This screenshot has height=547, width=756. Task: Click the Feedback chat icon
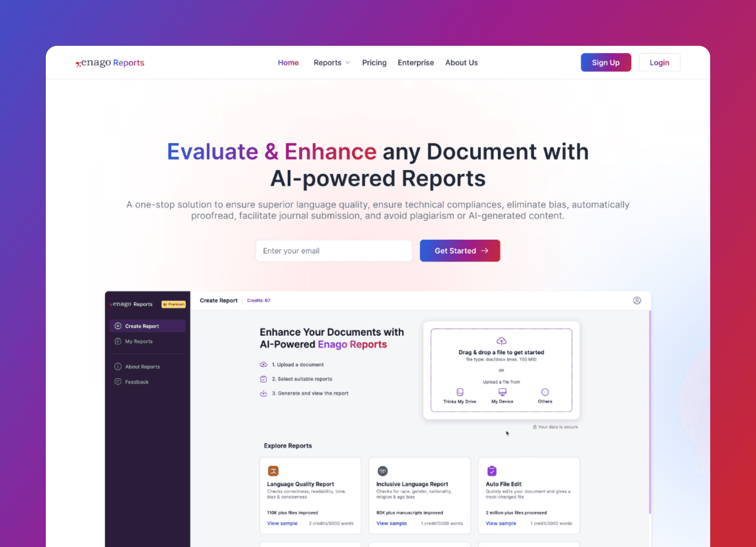pos(118,382)
